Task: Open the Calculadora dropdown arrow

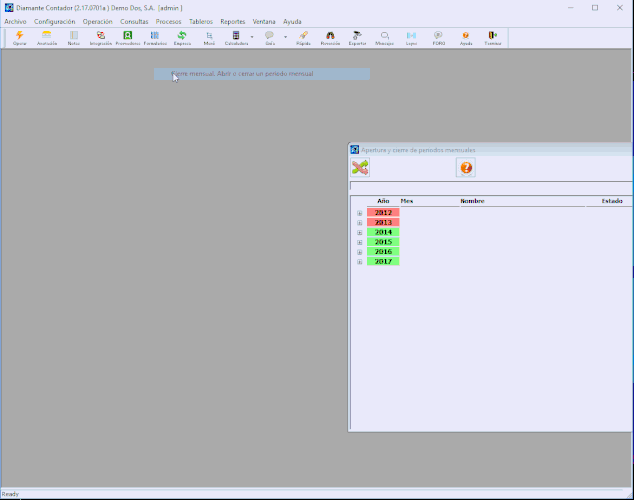Action: point(252,38)
